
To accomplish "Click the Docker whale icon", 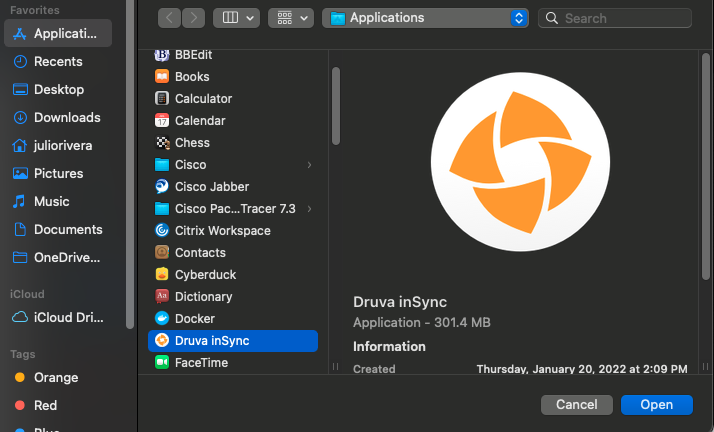I will tap(162, 318).
